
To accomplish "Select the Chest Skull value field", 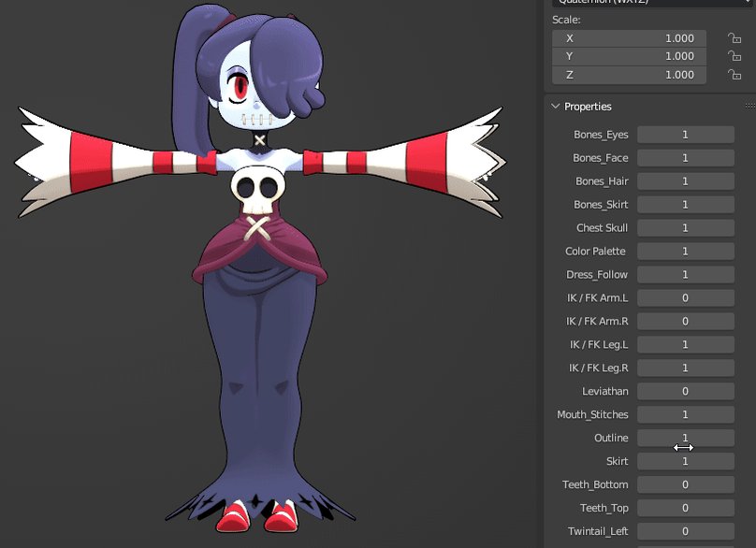I will point(686,228).
